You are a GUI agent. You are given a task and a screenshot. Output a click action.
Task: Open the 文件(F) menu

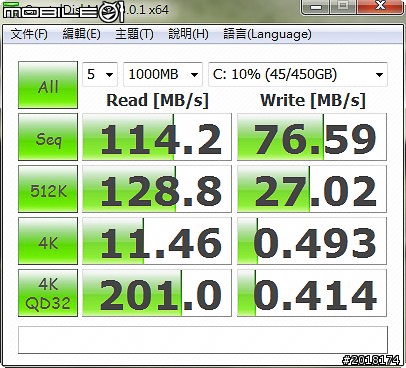click(29, 34)
